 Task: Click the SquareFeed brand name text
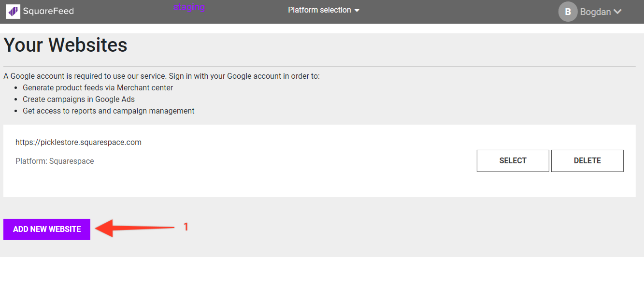pos(48,11)
